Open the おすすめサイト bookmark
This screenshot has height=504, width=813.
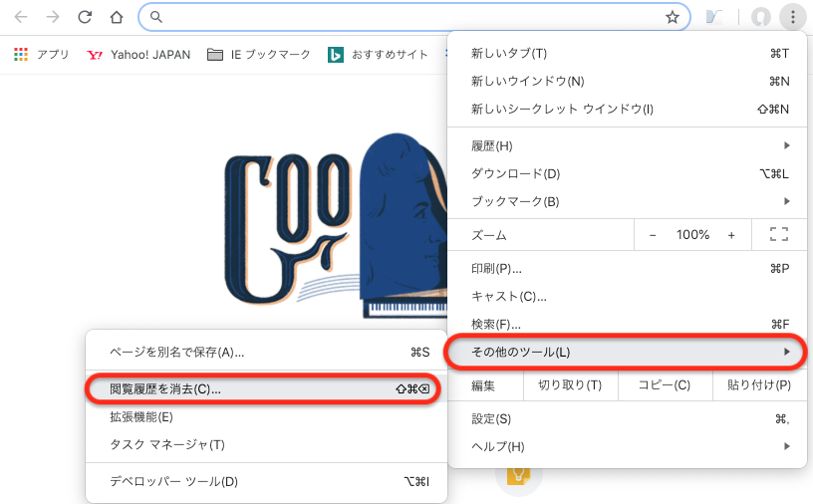click(x=378, y=55)
